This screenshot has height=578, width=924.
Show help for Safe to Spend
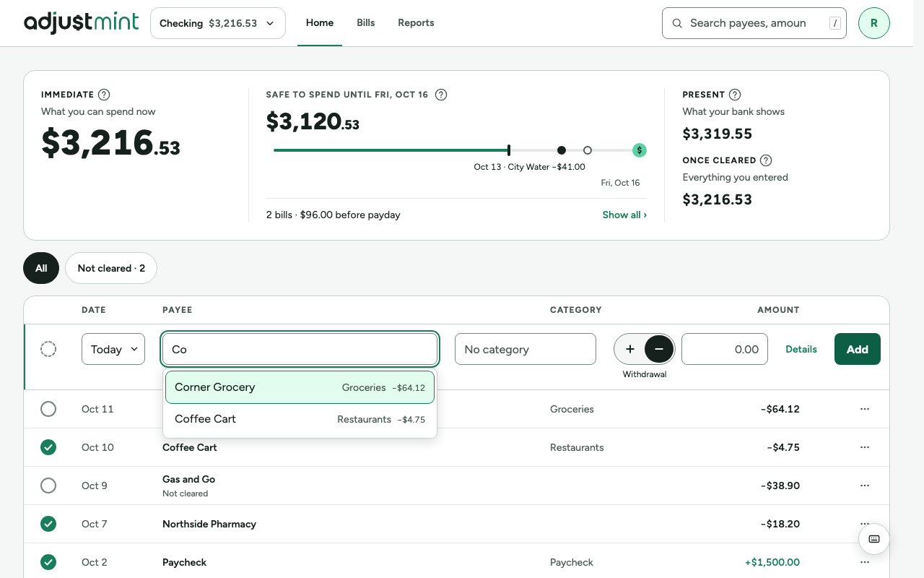(441, 95)
